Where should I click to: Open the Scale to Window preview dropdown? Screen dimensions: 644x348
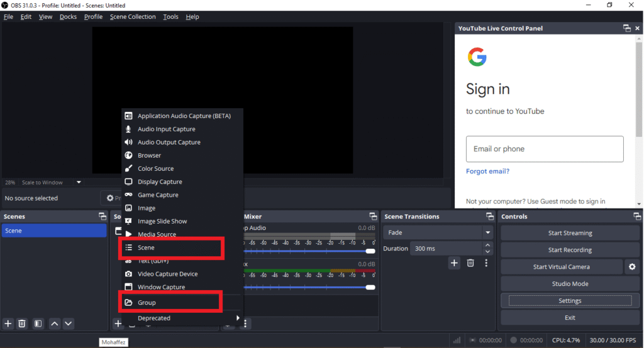pos(79,182)
